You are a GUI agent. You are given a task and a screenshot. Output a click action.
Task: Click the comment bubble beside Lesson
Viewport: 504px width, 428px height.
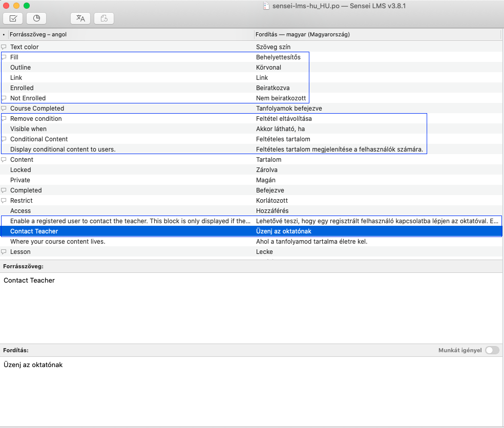tap(4, 251)
